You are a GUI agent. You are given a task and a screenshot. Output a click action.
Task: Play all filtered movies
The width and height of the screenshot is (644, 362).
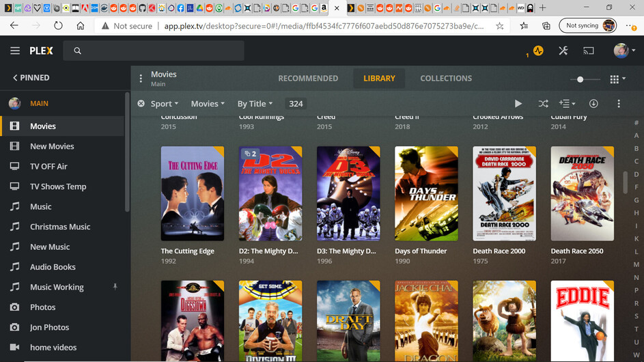tap(518, 104)
